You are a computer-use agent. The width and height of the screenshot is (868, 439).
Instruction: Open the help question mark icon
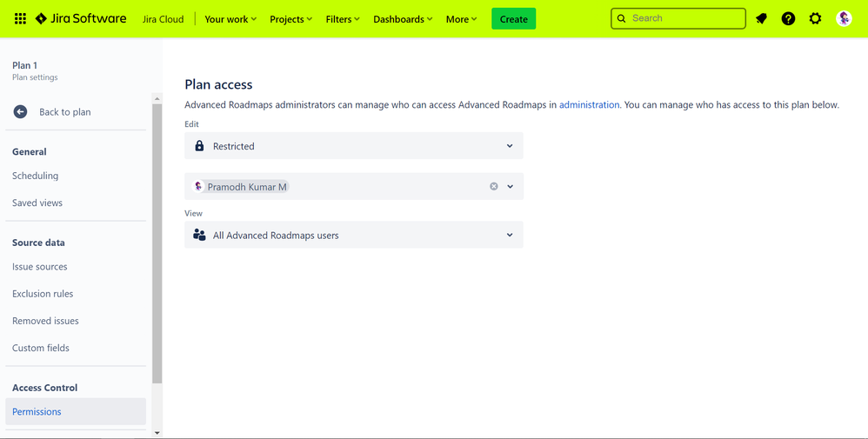click(788, 19)
